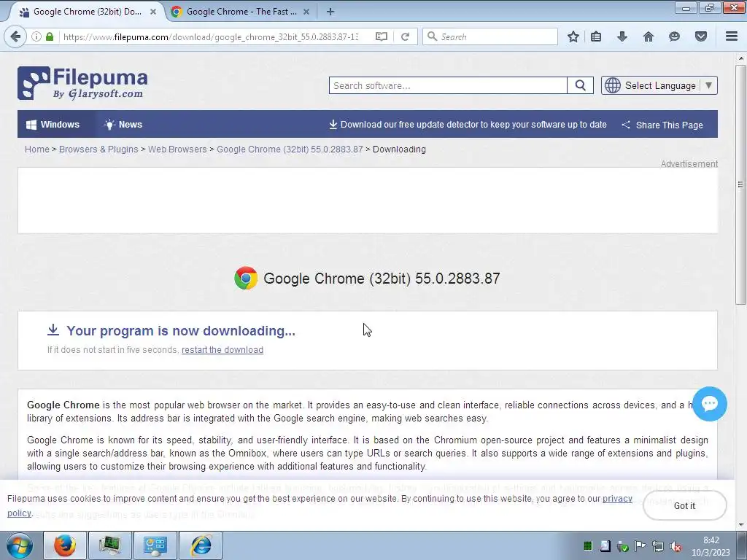Open Firefox from the taskbar
The width and height of the screenshot is (747, 560).
65,545
